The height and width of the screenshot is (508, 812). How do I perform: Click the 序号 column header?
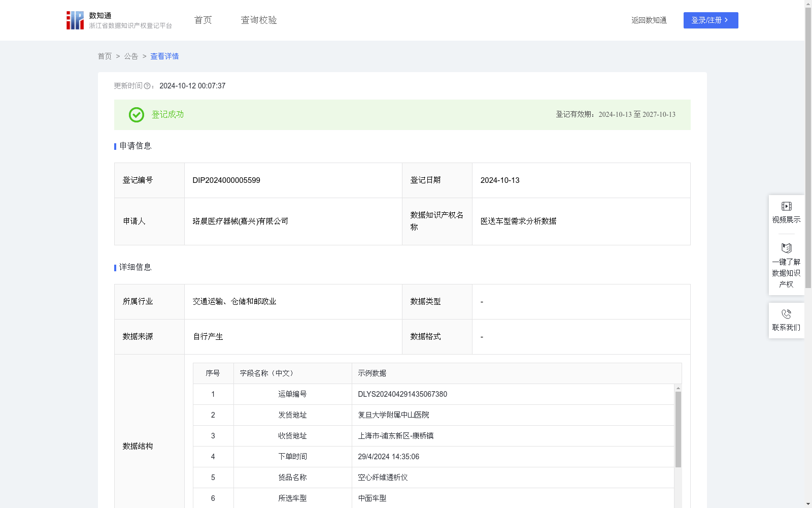click(x=213, y=373)
